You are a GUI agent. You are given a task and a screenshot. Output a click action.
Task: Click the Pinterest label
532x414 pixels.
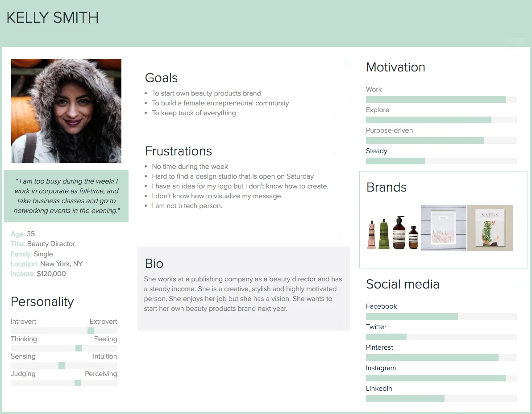point(379,347)
